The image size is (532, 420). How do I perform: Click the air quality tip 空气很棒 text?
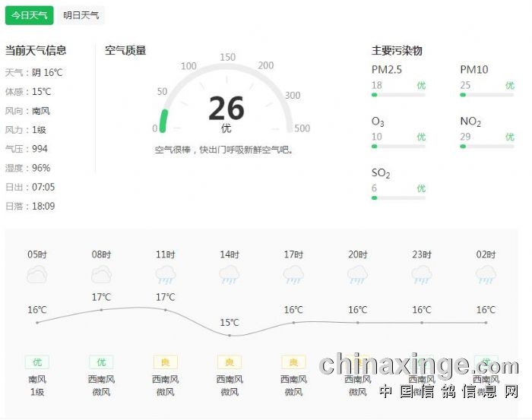click(223, 150)
